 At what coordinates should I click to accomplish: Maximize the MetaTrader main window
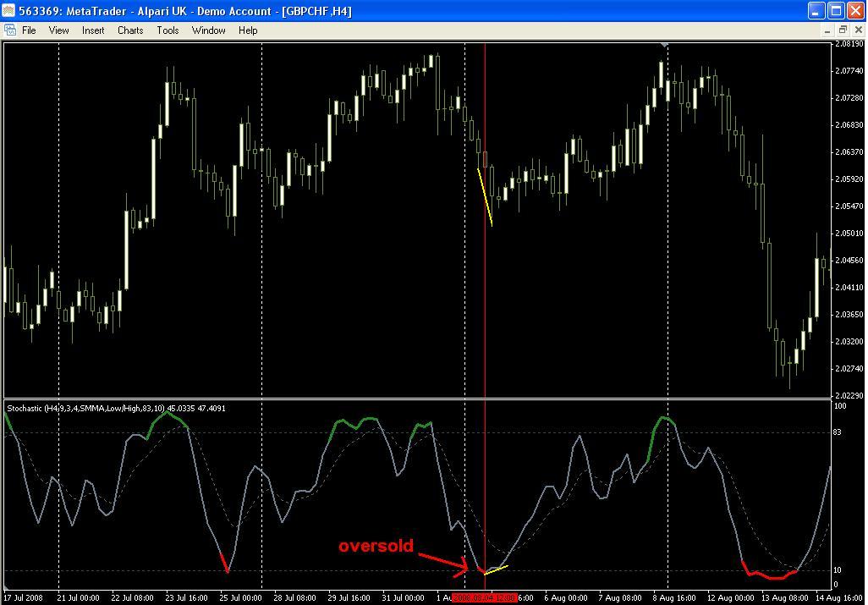[x=835, y=11]
